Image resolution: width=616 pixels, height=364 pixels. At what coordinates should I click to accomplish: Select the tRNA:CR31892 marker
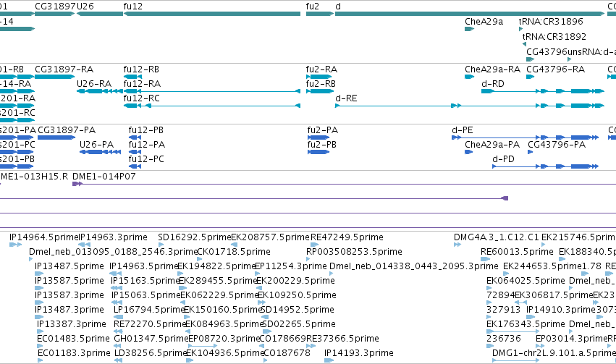[x=525, y=44]
